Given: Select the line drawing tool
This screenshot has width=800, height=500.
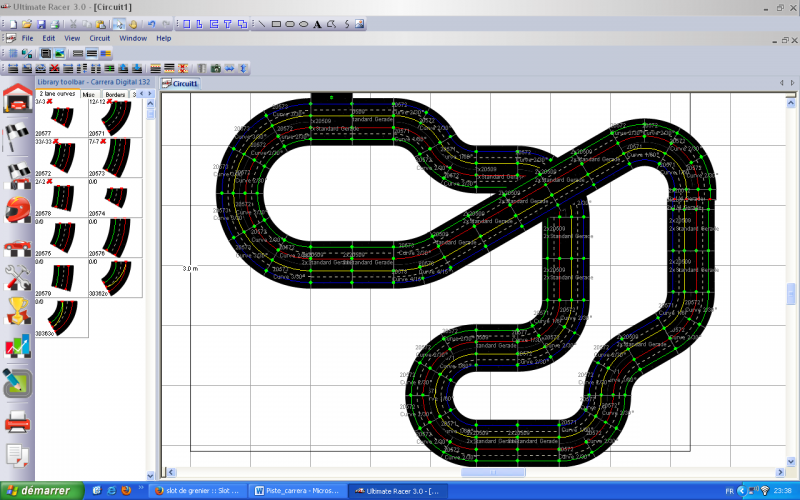Looking at the screenshot, I should pyautogui.click(x=261, y=23).
